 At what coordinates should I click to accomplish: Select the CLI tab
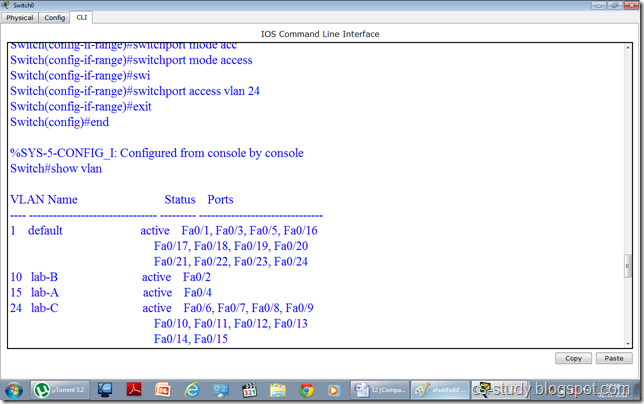(82, 17)
